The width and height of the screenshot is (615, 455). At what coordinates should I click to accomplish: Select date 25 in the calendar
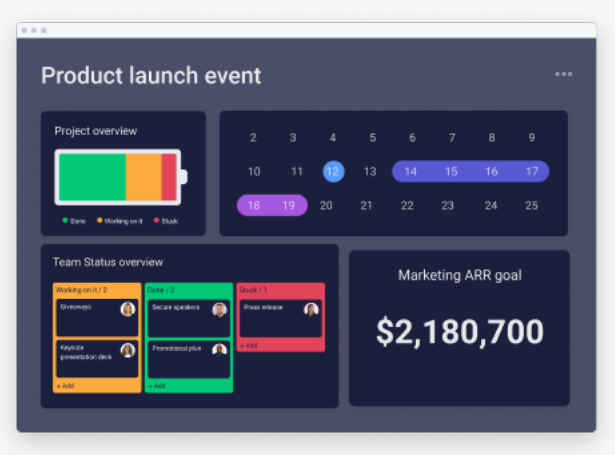(531, 205)
